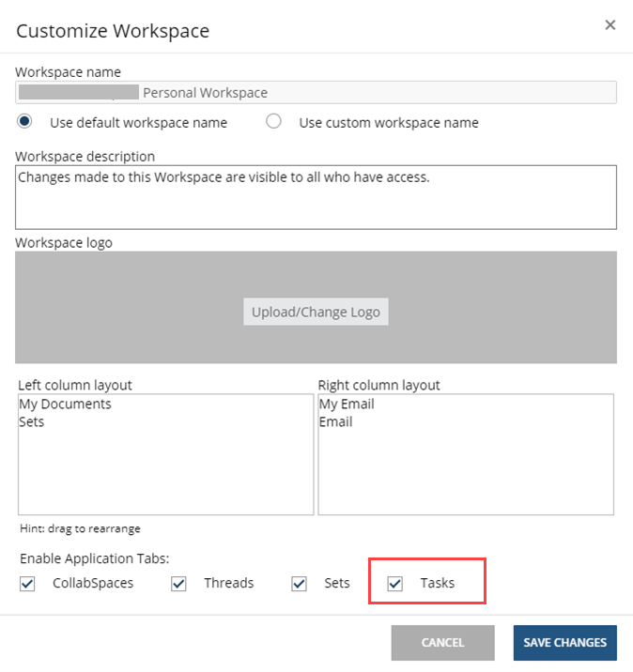Focus the Workspace description text box
Viewport: 633px width, 672px height.
click(316, 197)
